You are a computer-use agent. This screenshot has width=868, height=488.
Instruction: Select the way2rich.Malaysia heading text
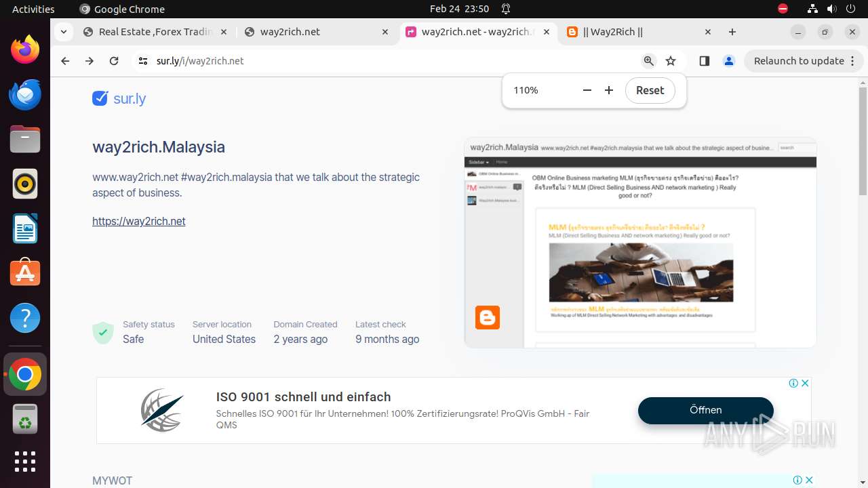point(159,147)
